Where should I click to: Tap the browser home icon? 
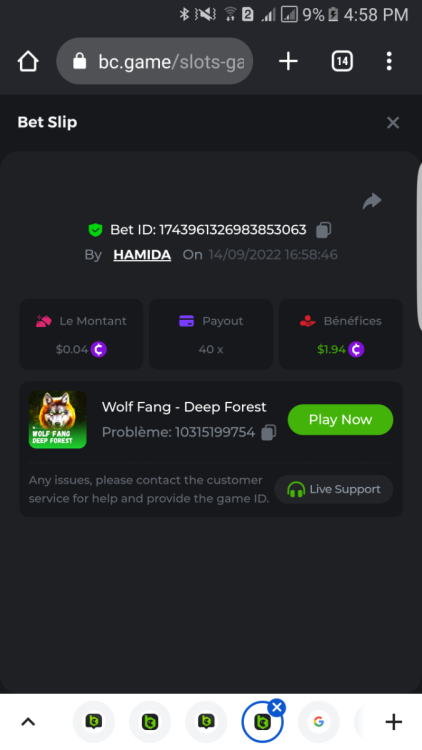[x=28, y=61]
